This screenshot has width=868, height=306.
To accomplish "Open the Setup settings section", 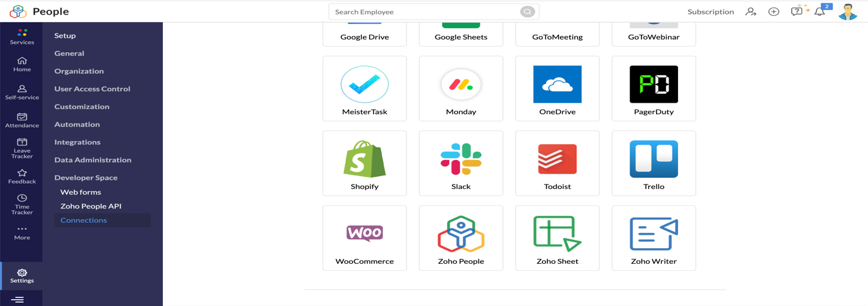I will click(65, 36).
